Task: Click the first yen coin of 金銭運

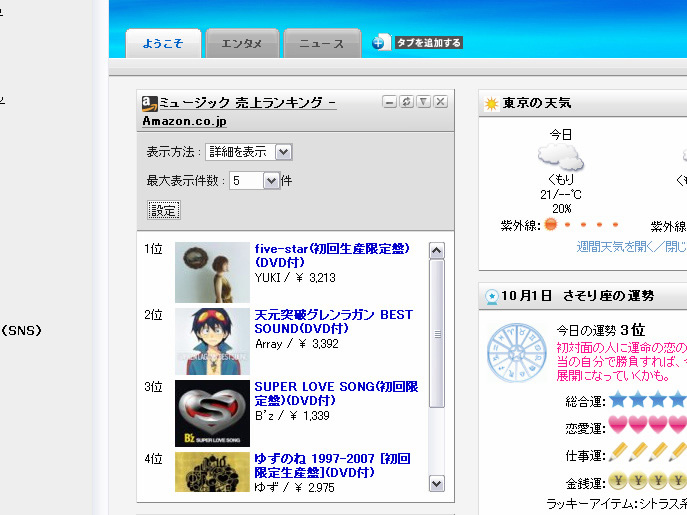Action: pos(618,481)
